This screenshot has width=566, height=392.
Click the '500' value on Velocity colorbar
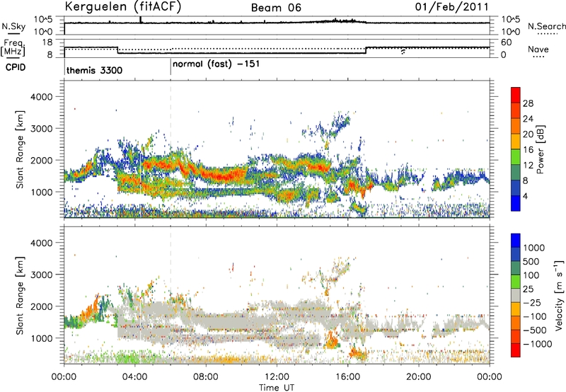click(x=531, y=261)
